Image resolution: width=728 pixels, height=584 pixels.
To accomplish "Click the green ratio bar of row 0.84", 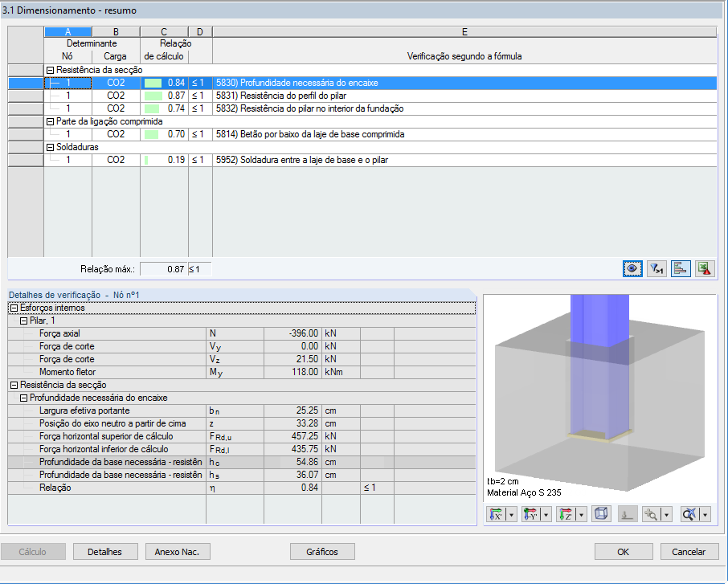I will (x=154, y=82).
